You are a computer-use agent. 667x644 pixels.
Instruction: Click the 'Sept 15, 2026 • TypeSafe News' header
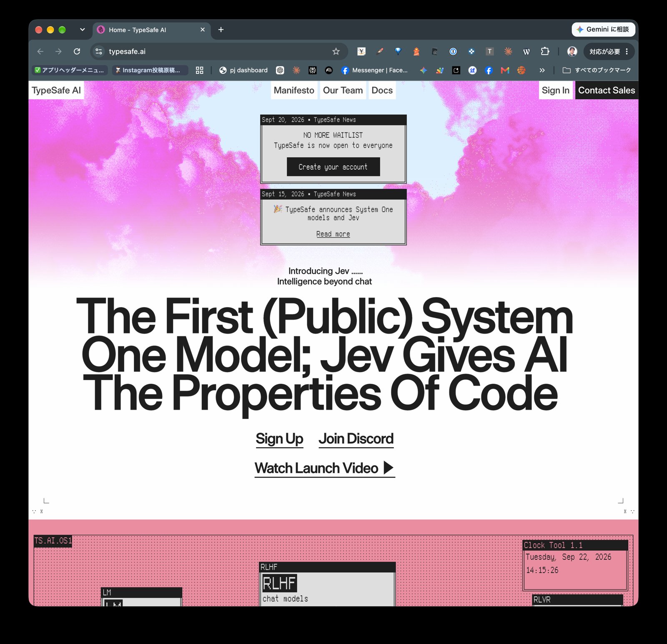[x=333, y=194]
